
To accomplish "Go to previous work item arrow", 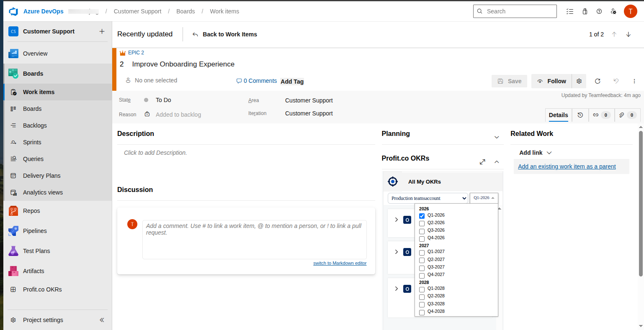I will 614,34.
